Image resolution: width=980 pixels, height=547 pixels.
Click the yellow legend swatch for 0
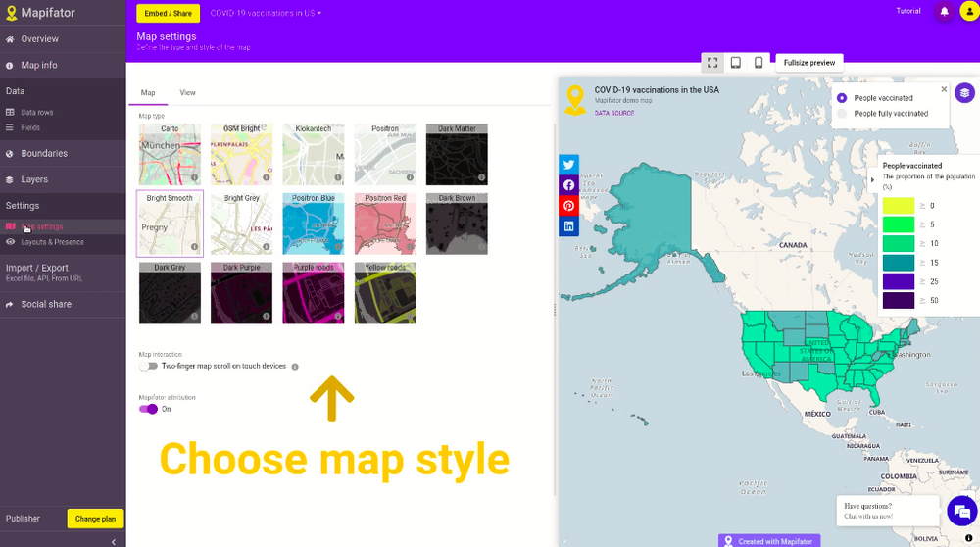coord(898,206)
